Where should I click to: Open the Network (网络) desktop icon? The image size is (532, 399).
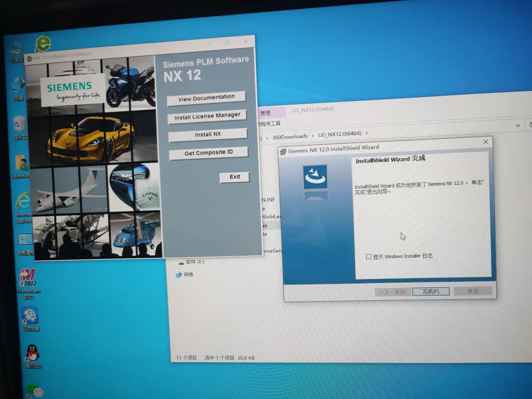18,89
